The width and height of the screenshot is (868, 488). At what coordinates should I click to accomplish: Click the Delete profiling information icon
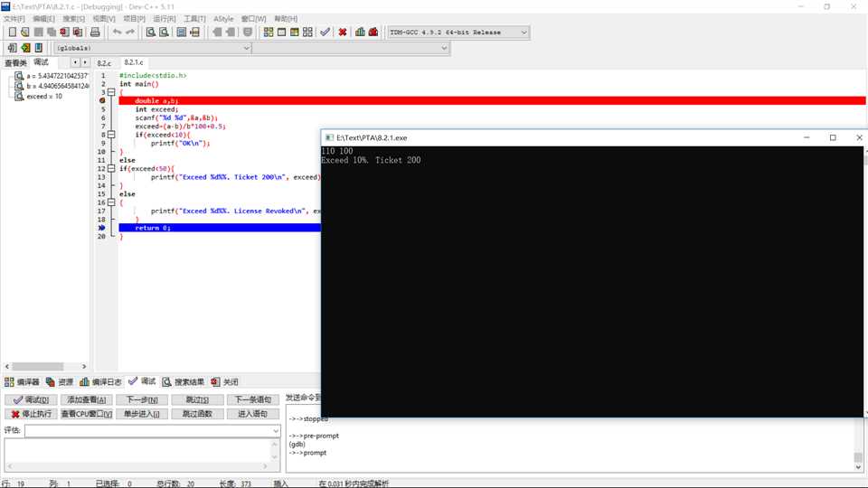[x=373, y=33]
